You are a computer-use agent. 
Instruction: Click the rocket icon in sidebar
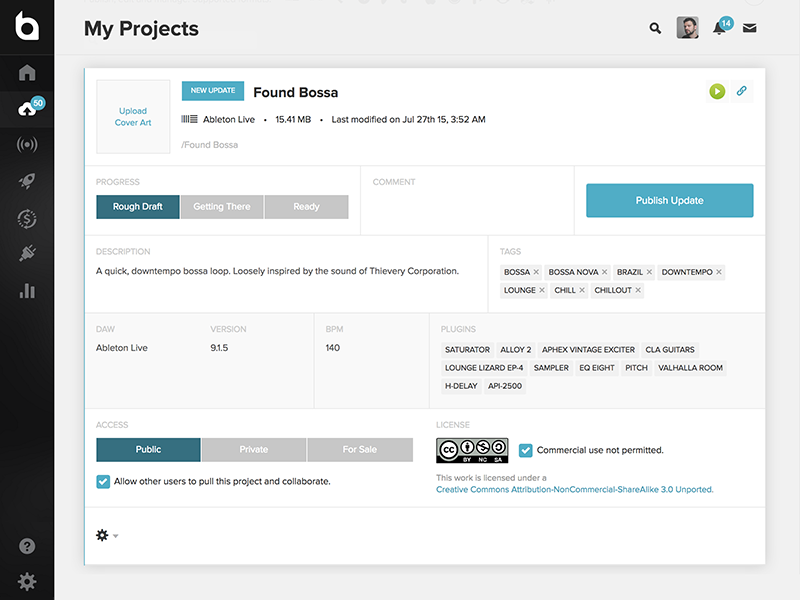(x=27, y=181)
